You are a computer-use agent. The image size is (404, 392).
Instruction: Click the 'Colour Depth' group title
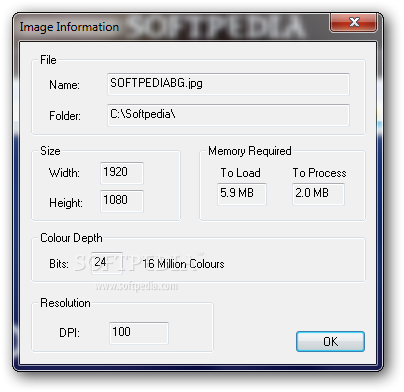(x=71, y=238)
